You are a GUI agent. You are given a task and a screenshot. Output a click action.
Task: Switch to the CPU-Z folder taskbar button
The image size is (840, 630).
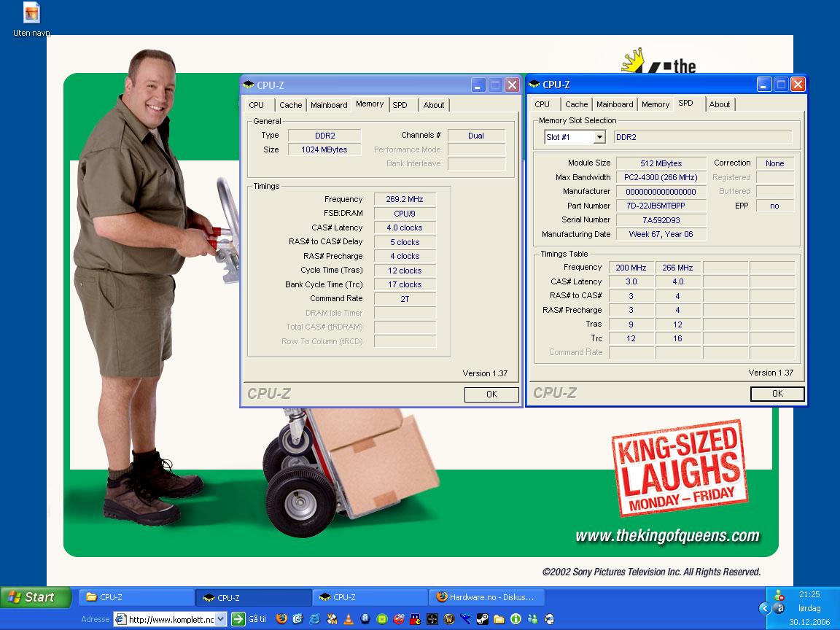[136, 597]
